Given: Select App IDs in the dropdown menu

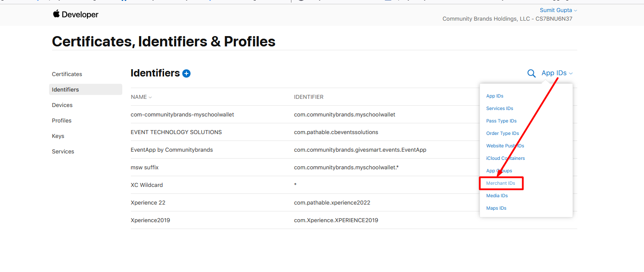Looking at the screenshot, I should (x=495, y=96).
